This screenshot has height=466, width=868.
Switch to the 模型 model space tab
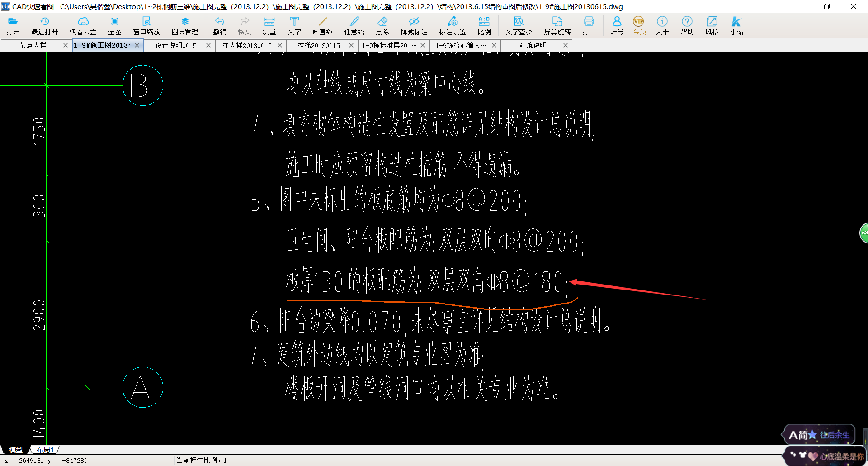pyautogui.click(x=16, y=450)
